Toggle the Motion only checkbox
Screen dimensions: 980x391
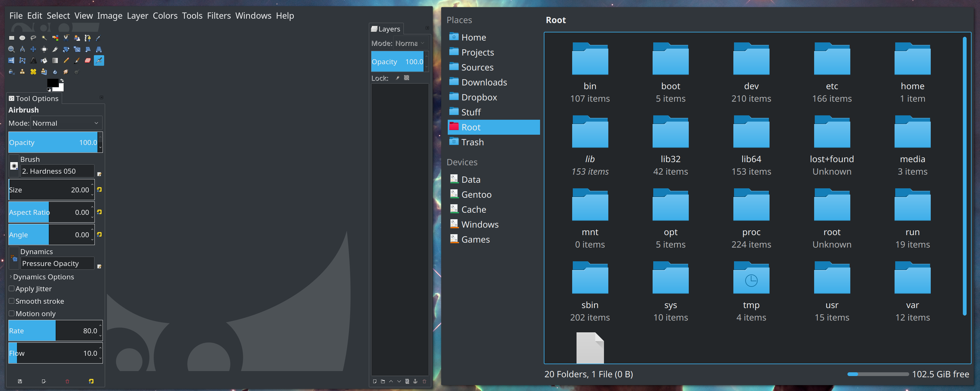tap(12, 313)
